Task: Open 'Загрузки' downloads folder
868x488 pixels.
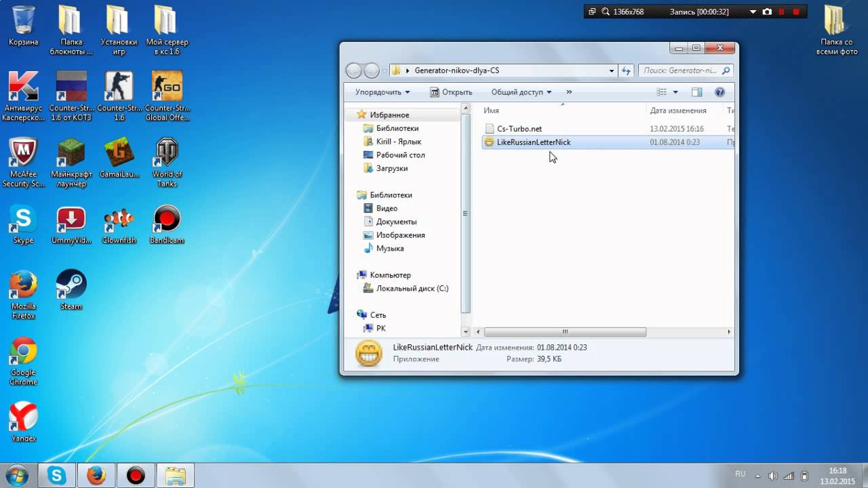Action: (392, 168)
